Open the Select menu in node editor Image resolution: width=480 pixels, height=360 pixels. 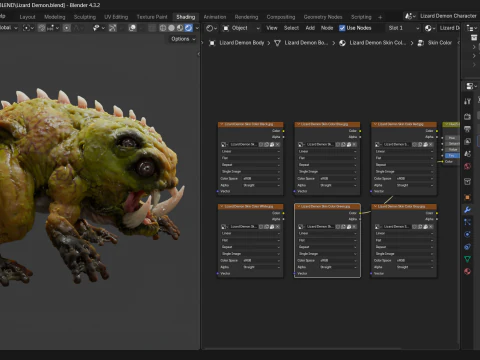click(x=291, y=28)
